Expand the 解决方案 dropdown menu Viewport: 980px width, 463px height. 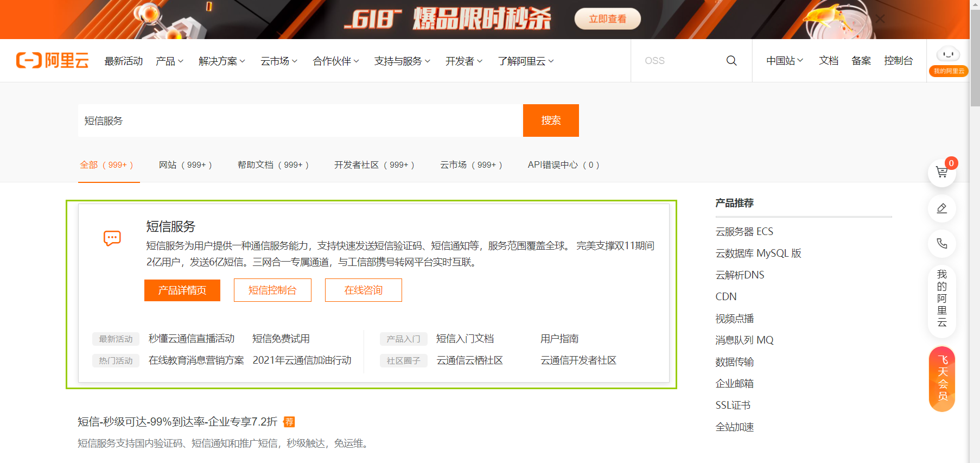222,61
